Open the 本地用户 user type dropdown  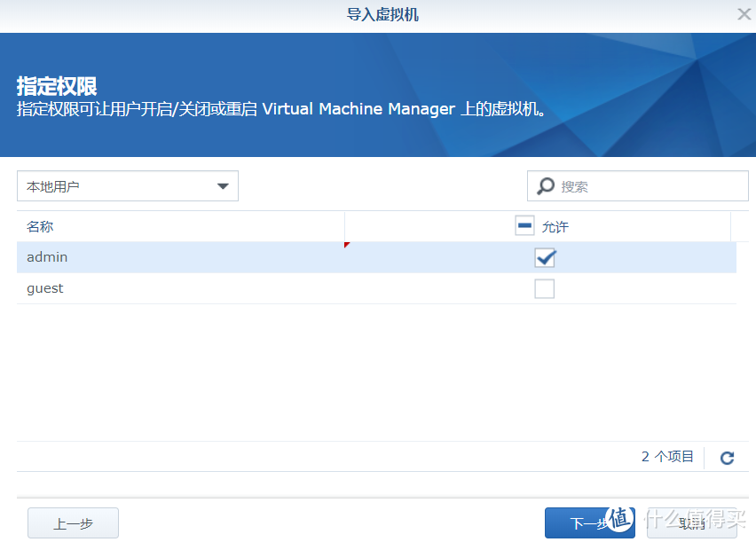pos(127,186)
